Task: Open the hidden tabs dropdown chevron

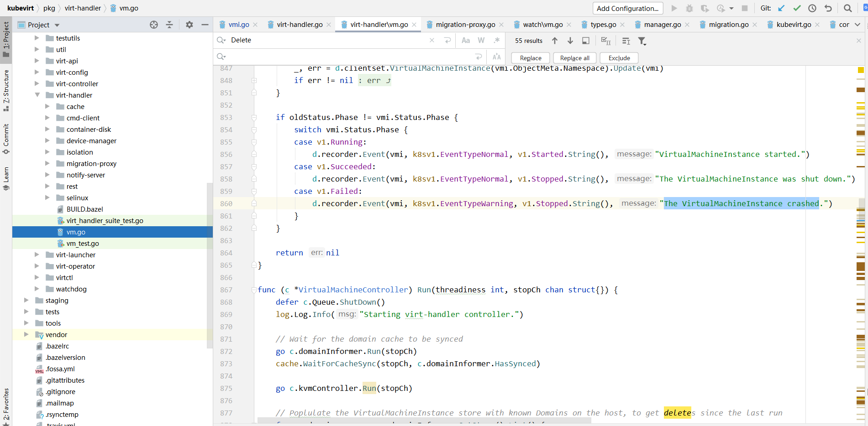Action: pos(857,25)
